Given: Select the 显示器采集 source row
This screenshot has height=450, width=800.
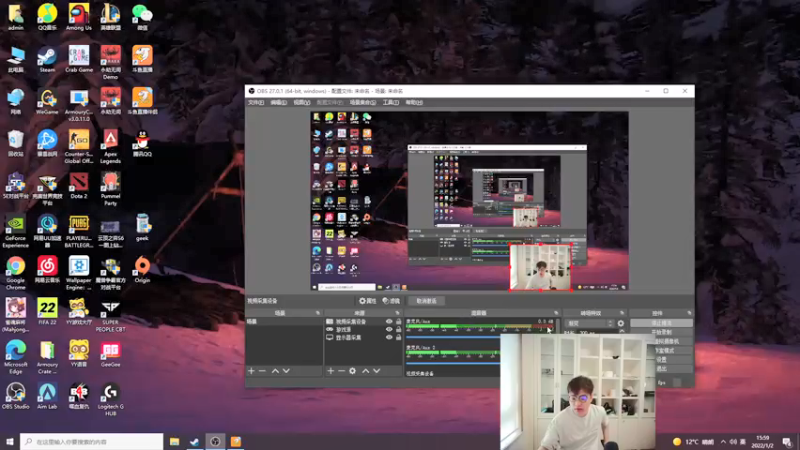Looking at the screenshot, I should (x=363, y=338).
